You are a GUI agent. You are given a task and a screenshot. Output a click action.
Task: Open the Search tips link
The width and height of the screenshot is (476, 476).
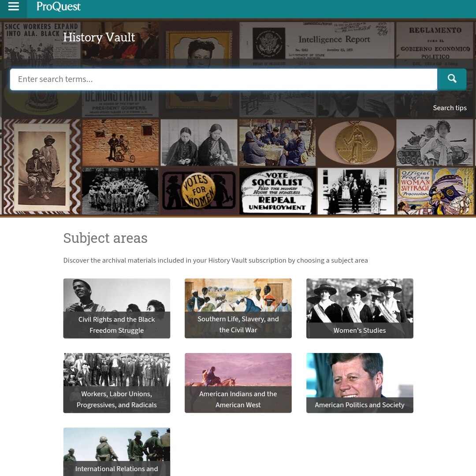click(x=450, y=108)
